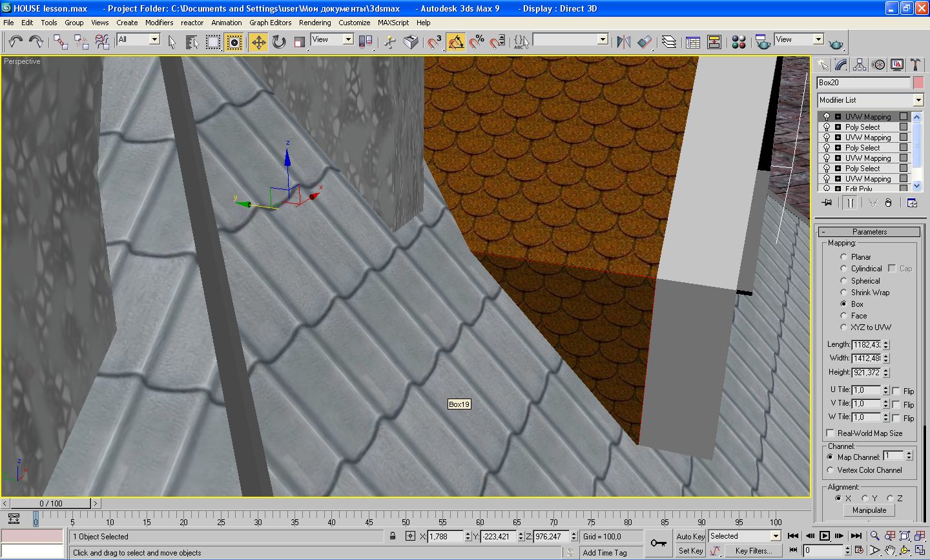Screen dimensions: 930x560
Task: Click the Remove Modifier trash icon
Action: point(888,202)
